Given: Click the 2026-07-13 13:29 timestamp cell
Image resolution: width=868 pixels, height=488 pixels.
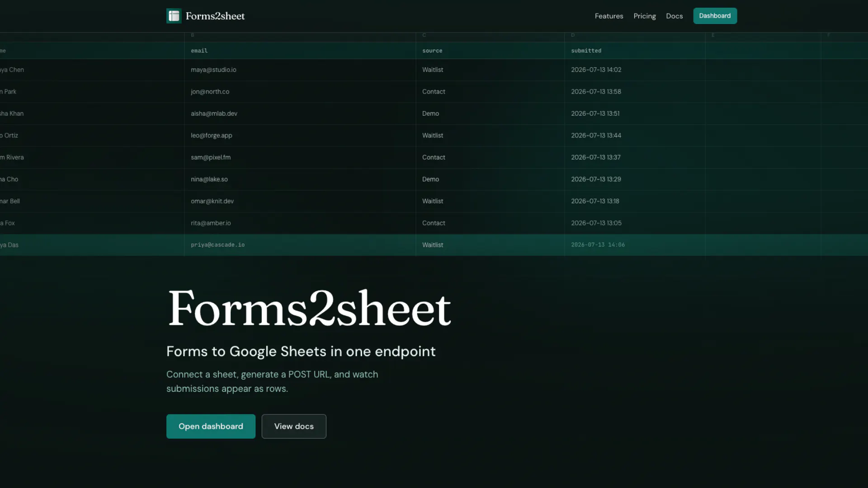Looking at the screenshot, I should (x=635, y=179).
